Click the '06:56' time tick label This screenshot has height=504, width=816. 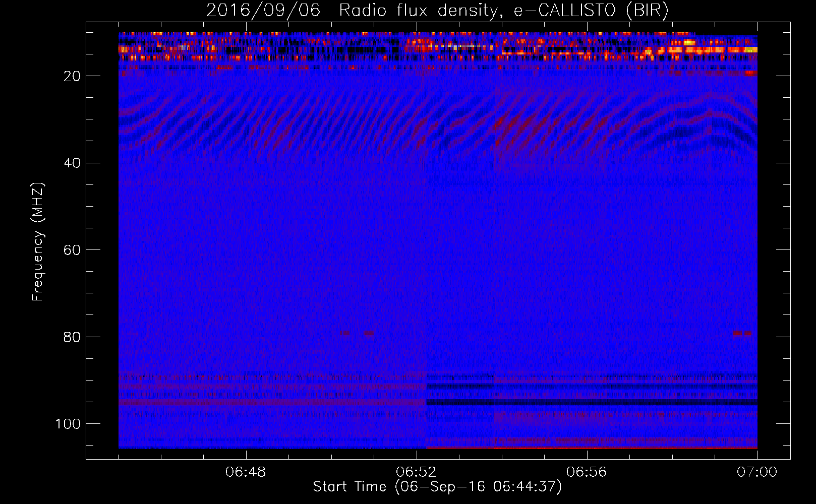[587, 472]
